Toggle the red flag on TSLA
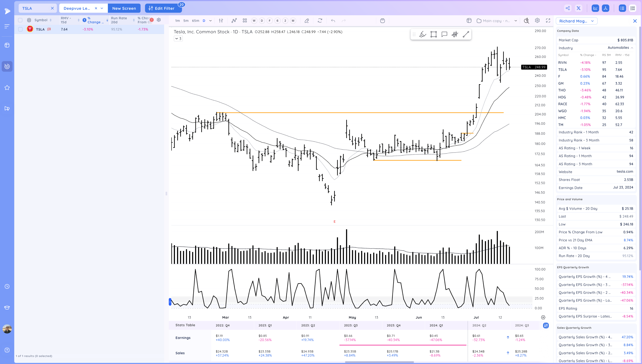The height and width of the screenshot is (364, 642). point(49,29)
